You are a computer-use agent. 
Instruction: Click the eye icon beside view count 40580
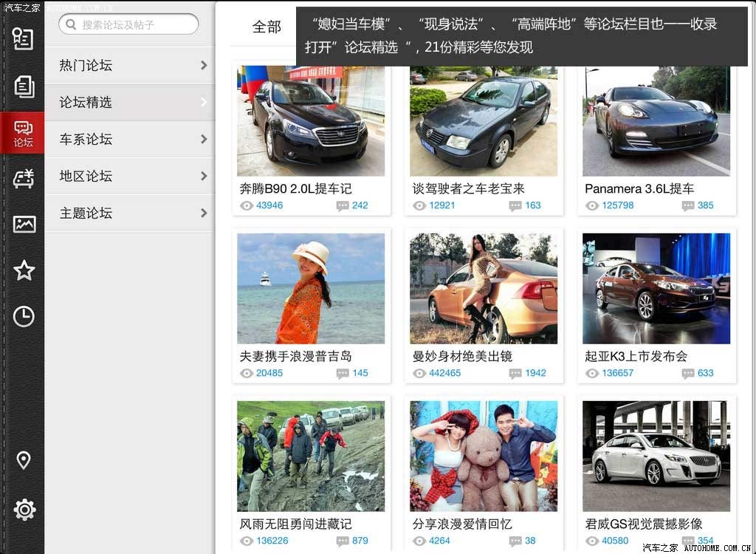(x=591, y=541)
